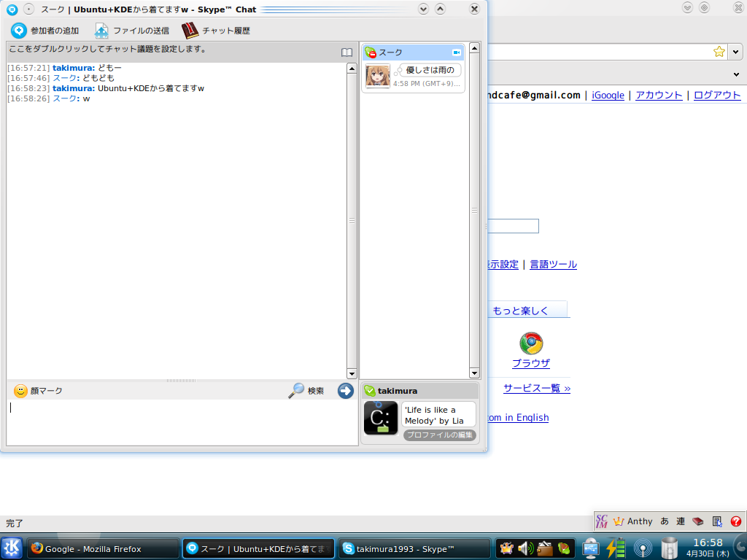Open the ブラウザ link
747x560 pixels.
[531, 363]
